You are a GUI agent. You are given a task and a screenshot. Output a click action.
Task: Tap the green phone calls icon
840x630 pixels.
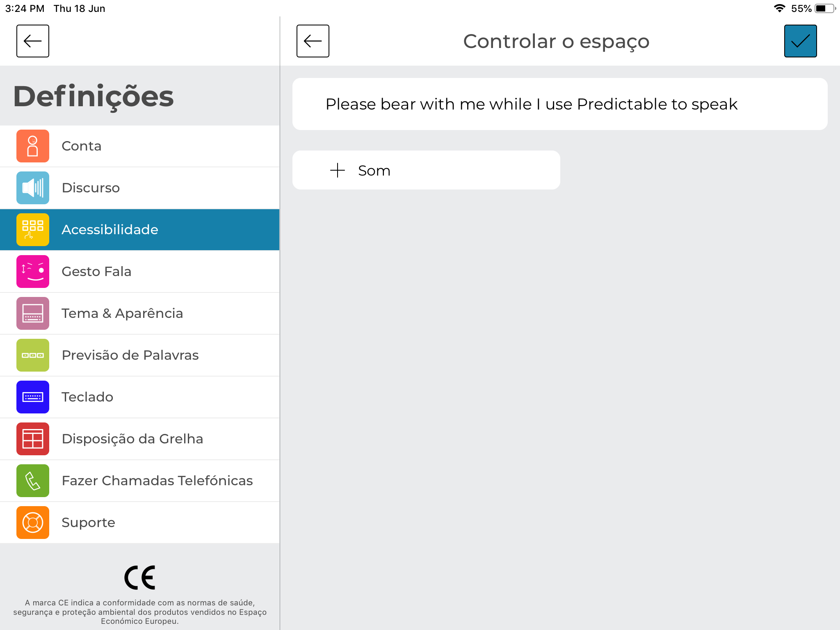coord(33,481)
